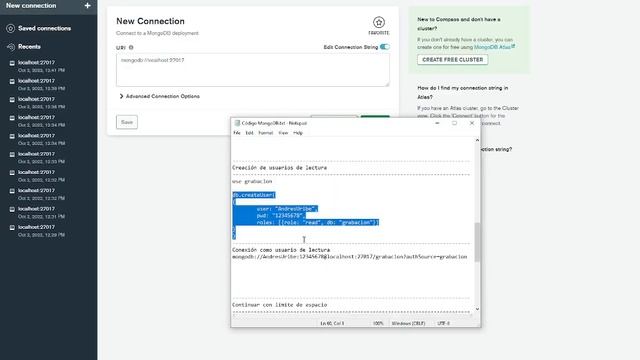640x360 pixels.
Task: Select the Recents label
Action: pos(29,47)
